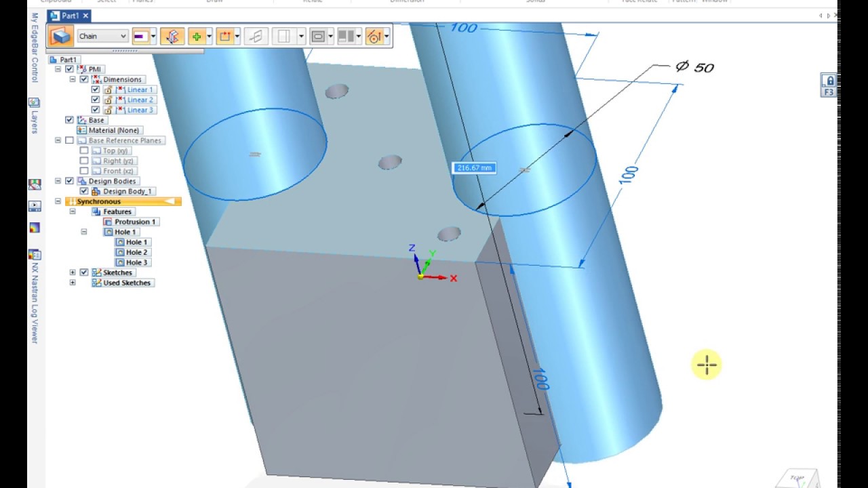Click the Material (None) icon

click(82, 130)
